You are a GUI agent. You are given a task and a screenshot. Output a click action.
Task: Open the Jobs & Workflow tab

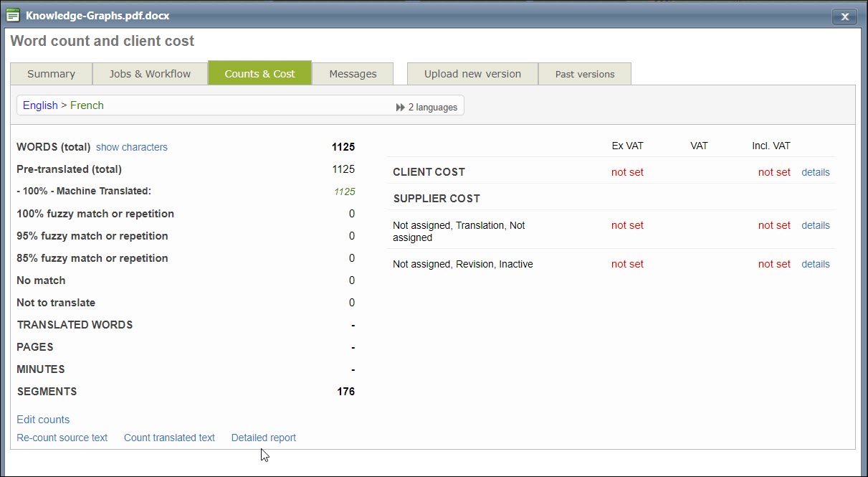[x=150, y=74]
